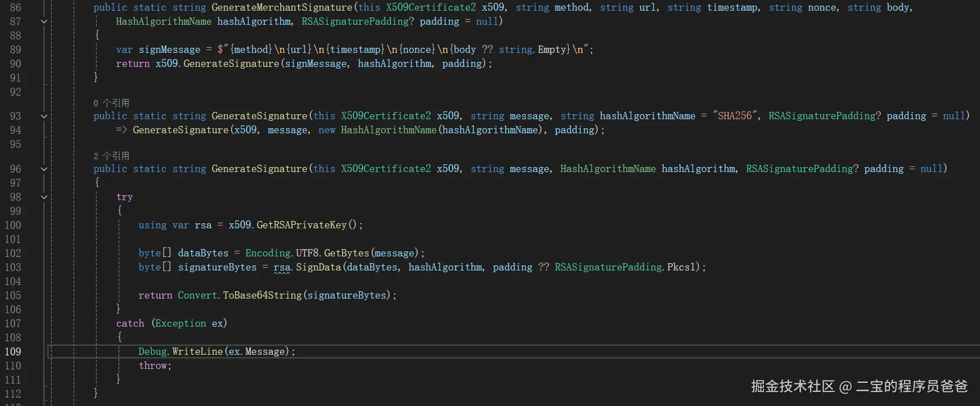Open the '0 个引用' CodeLens references link

pyautogui.click(x=111, y=103)
